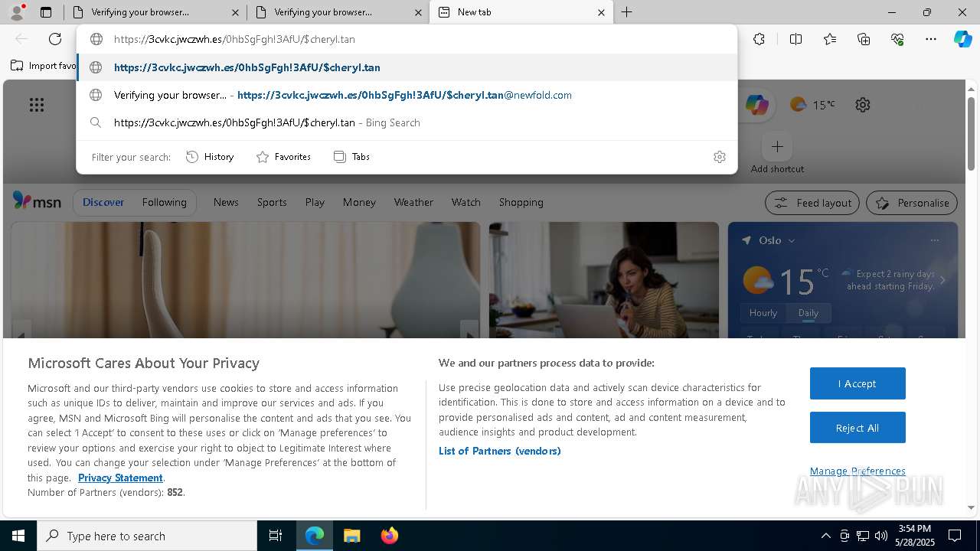The width and height of the screenshot is (980, 551).
Task: Filter search by Tabs
Action: click(x=351, y=157)
